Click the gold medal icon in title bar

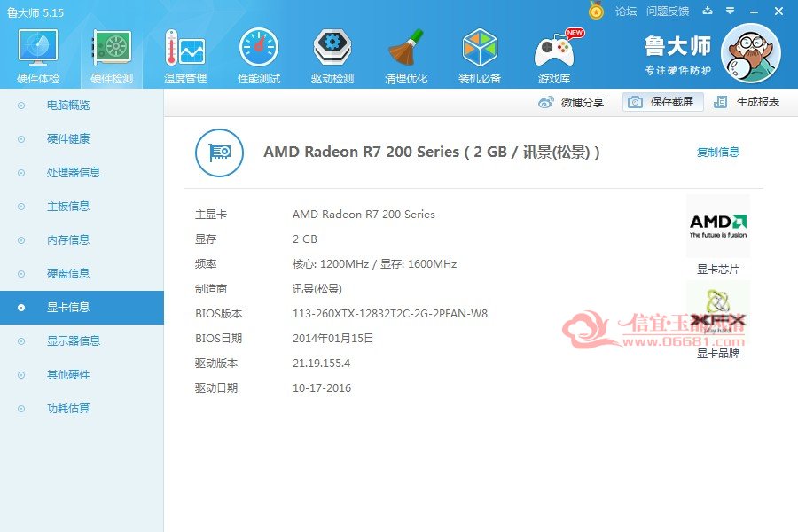click(x=596, y=11)
